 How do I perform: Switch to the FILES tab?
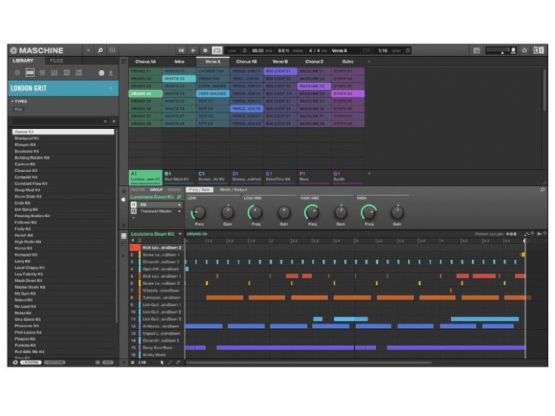coord(56,61)
